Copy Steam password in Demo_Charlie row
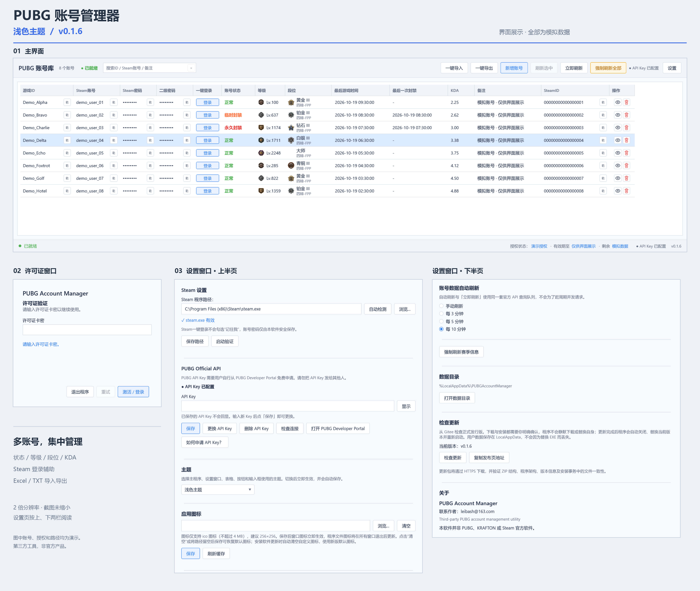 pyautogui.click(x=150, y=128)
